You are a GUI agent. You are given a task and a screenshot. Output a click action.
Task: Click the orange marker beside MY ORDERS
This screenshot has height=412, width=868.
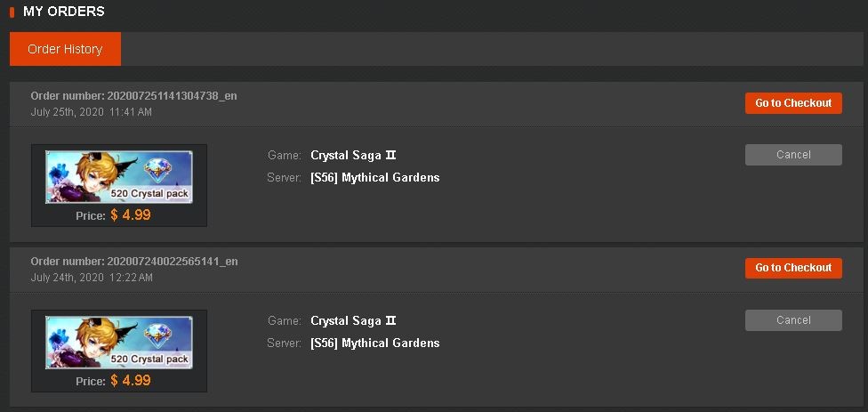click(12, 12)
